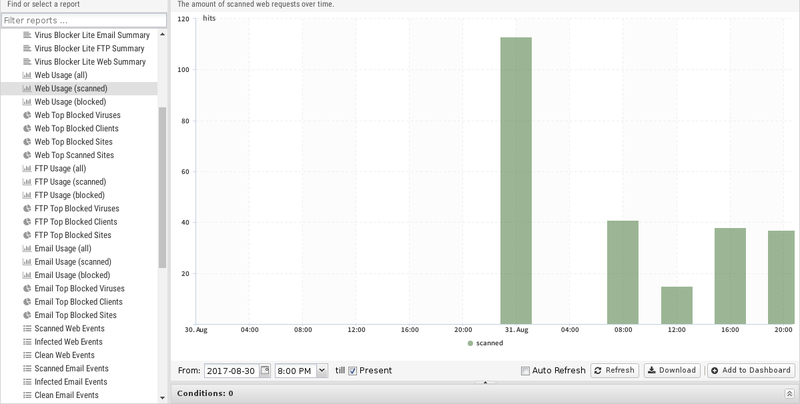Click the Download button
The height and width of the screenshot is (404, 800).
pos(671,370)
